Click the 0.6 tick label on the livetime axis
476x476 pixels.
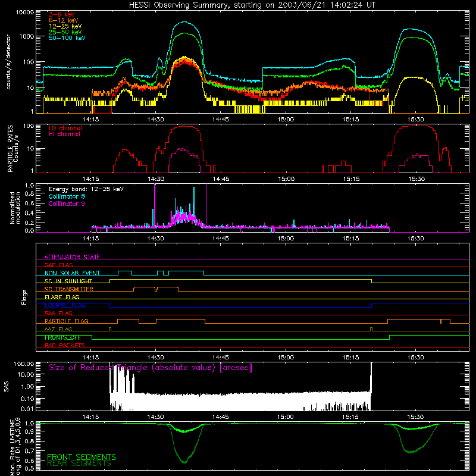pyautogui.click(x=29, y=461)
